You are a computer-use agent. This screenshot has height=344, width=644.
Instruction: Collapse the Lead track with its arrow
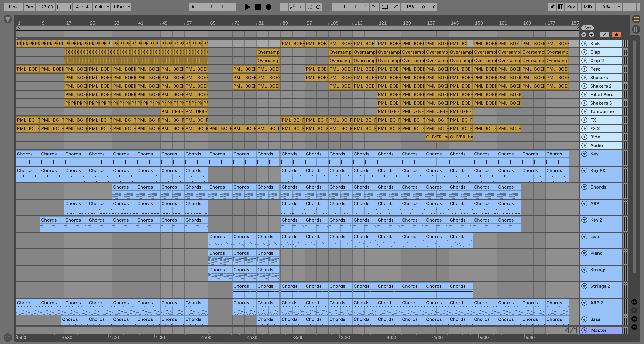pos(584,237)
